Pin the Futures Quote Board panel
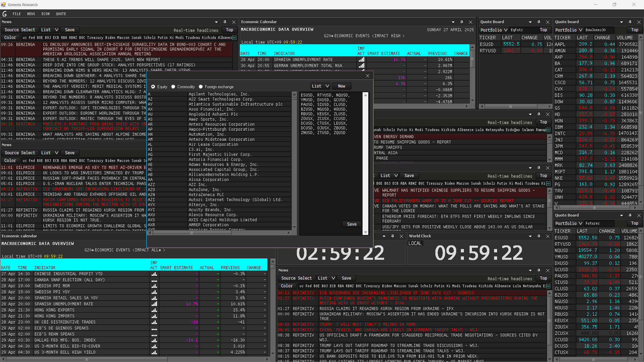 630,215
